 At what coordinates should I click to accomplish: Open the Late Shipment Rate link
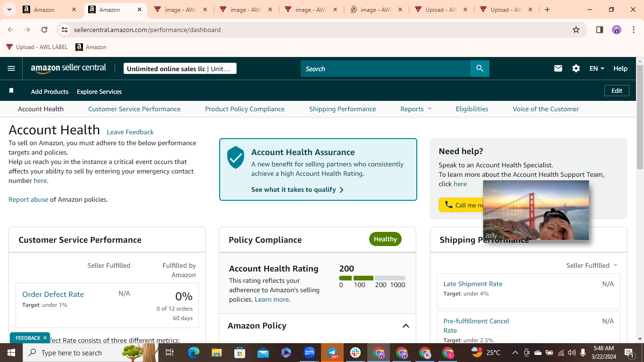(x=473, y=284)
